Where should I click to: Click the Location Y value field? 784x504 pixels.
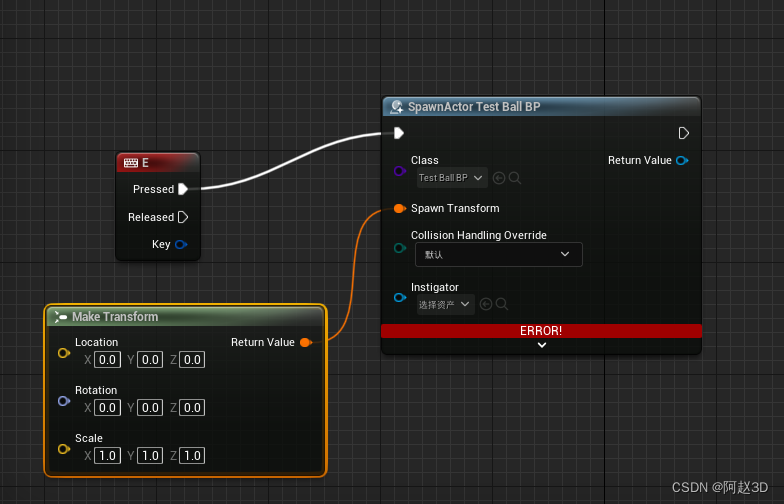tap(150, 360)
